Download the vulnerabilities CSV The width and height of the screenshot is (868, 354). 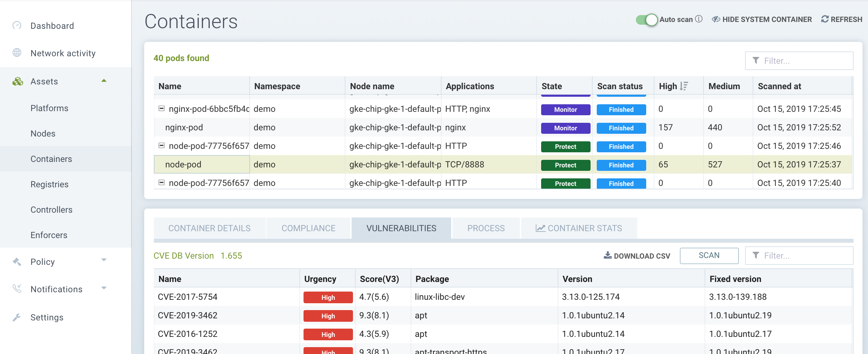point(637,256)
